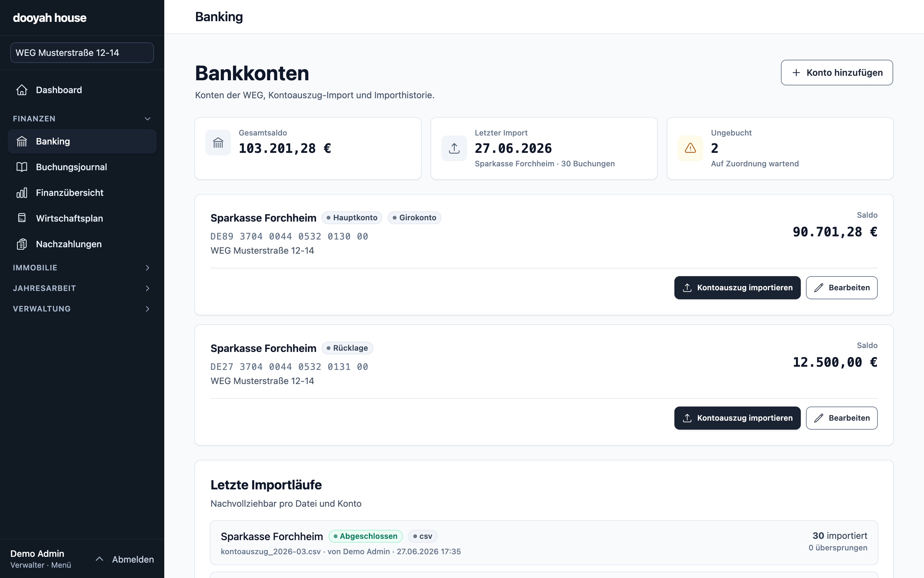Expand the JAHRESARBEIT section chevron
This screenshot has height=578, width=924.
tap(147, 288)
